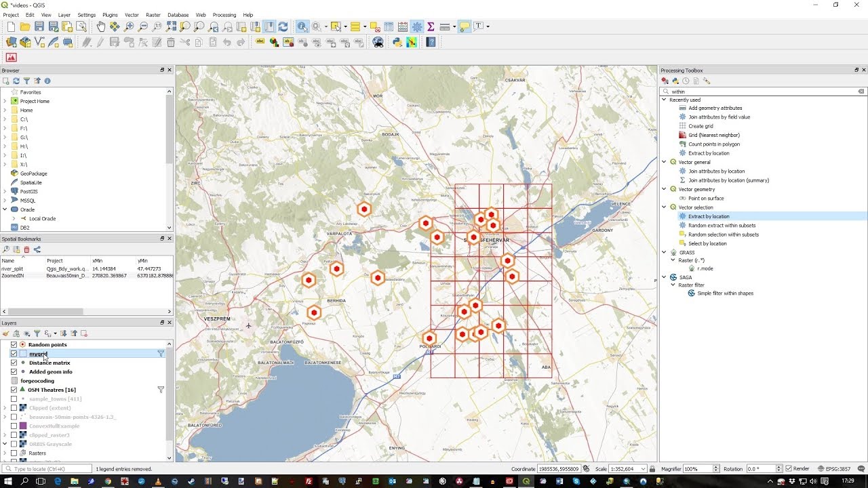Click the Create grid algorithm
This screenshot has width=868, height=488.
point(701,126)
